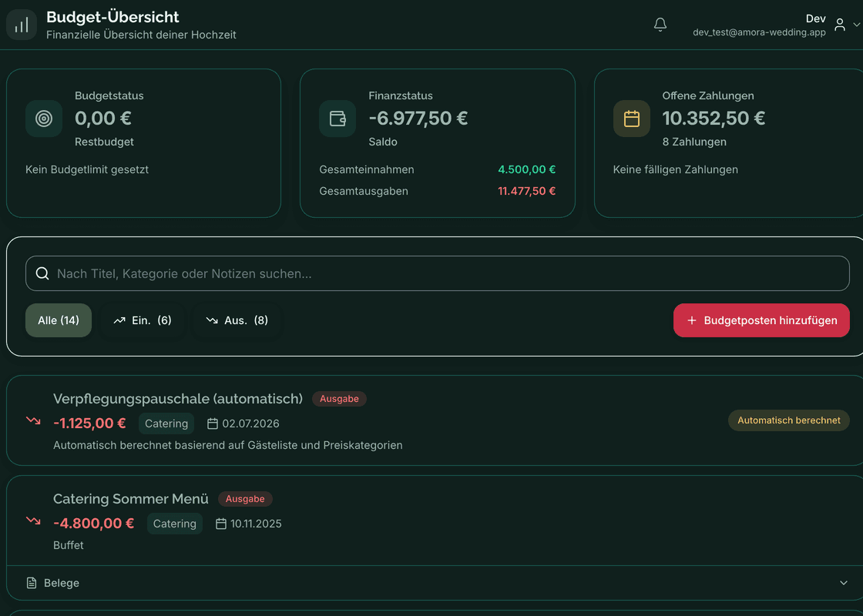The image size is (863, 616).
Task: Click Catering tag on Catering Sommer Menü
Action: point(174,524)
